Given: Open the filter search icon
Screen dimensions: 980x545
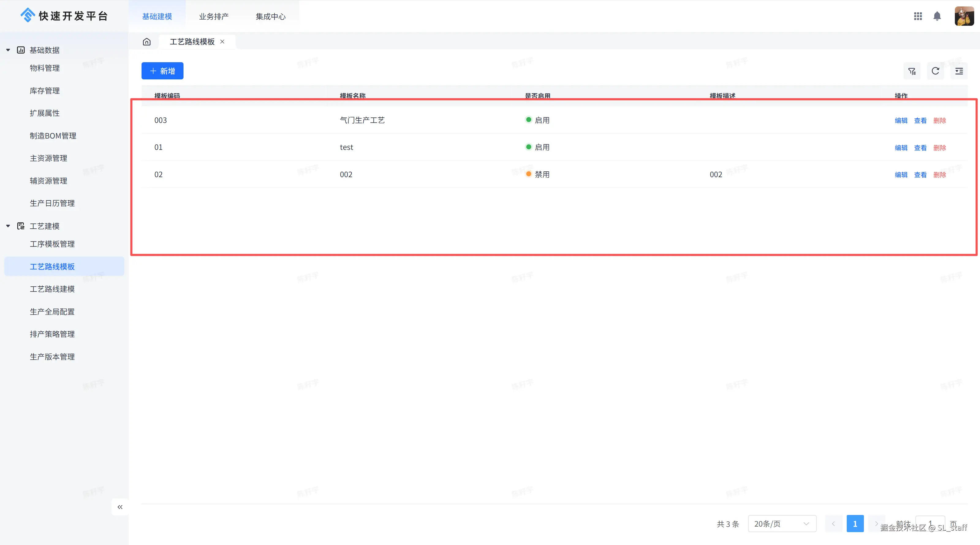Looking at the screenshot, I should tap(912, 71).
